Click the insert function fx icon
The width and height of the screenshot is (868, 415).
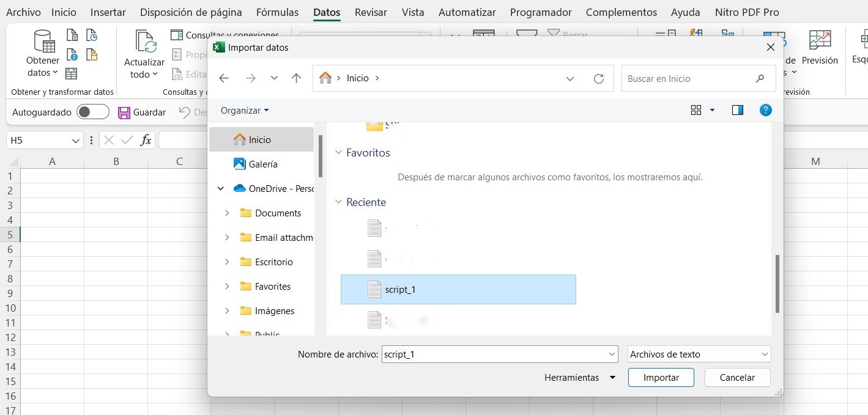tap(146, 140)
